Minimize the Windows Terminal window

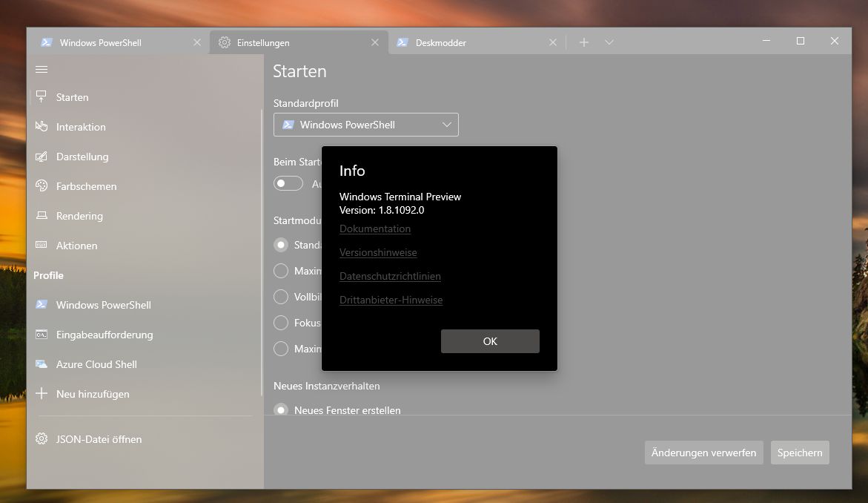[x=766, y=41]
